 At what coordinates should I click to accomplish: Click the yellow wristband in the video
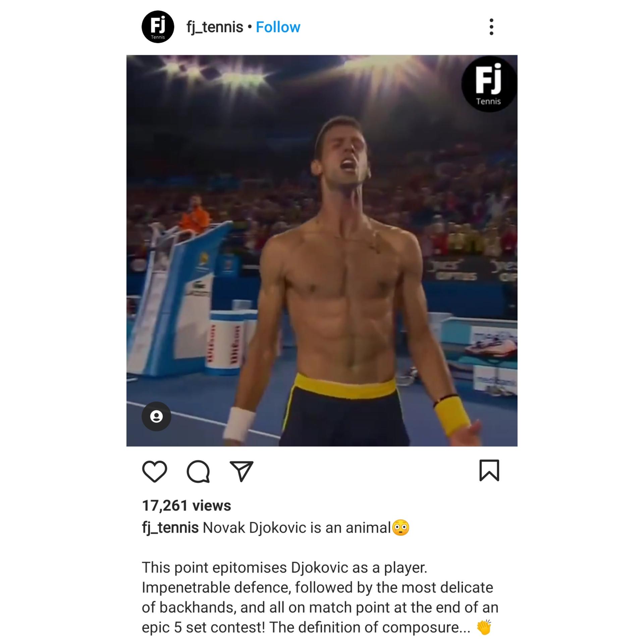452,416
